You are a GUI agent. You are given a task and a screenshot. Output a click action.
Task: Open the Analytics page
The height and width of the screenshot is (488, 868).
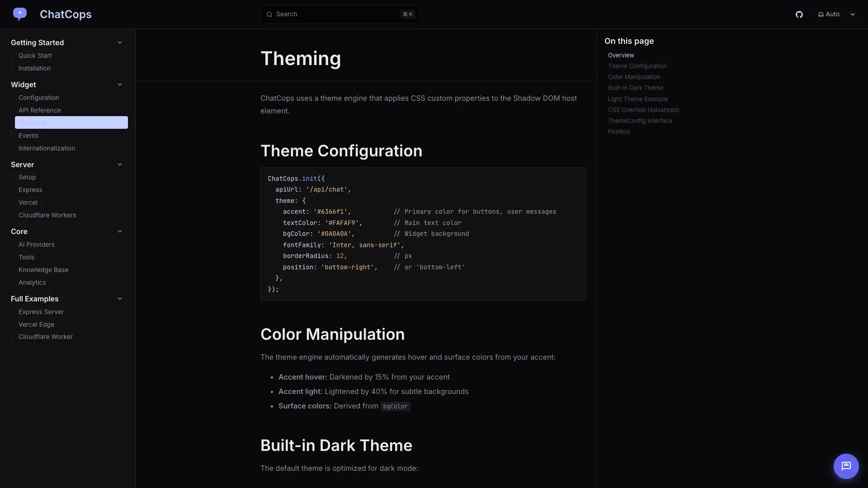click(x=32, y=282)
